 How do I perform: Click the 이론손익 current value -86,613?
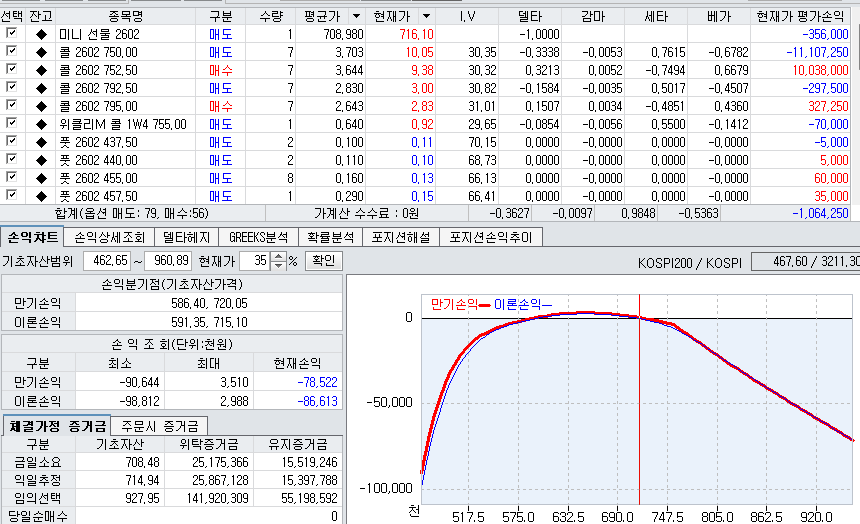coord(318,402)
